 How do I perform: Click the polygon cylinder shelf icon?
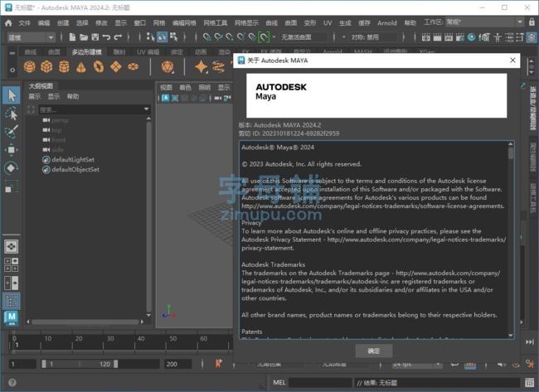coord(64,66)
